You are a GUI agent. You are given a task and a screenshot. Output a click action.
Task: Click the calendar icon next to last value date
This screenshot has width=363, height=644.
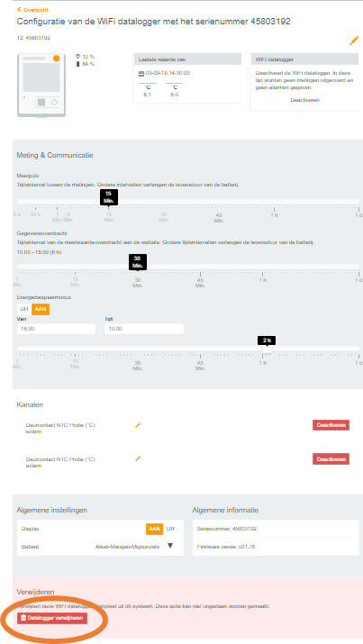(x=141, y=73)
